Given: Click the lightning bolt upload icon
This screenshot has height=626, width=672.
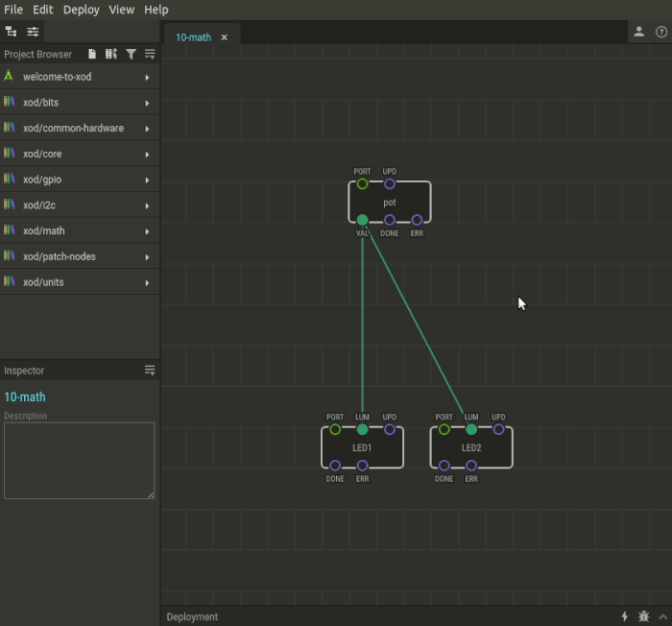Looking at the screenshot, I should click(x=625, y=616).
